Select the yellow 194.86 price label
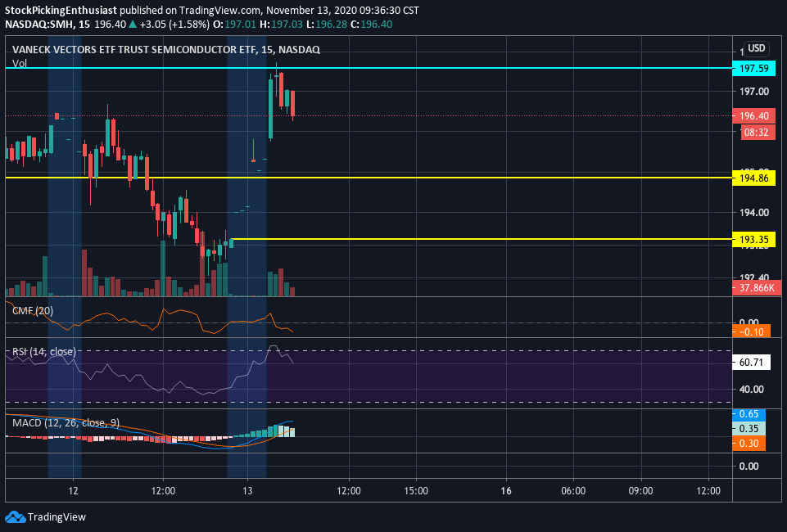The image size is (787, 532). pos(754,178)
